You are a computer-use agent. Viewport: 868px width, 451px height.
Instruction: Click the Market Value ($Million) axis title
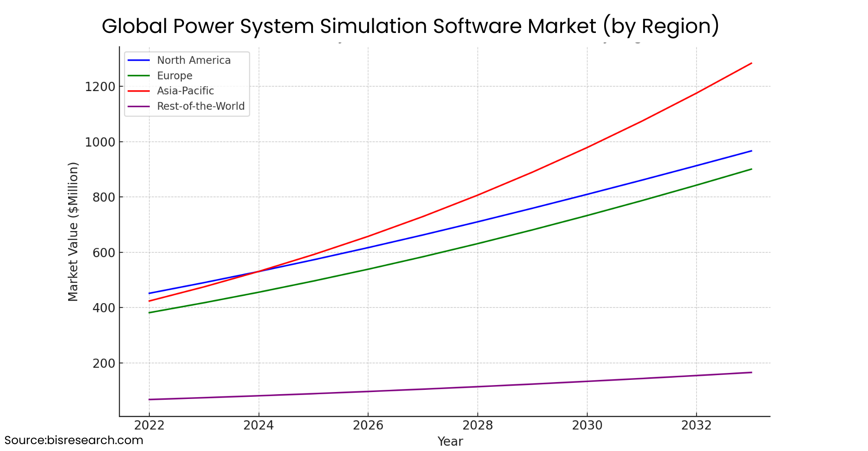[x=73, y=232]
